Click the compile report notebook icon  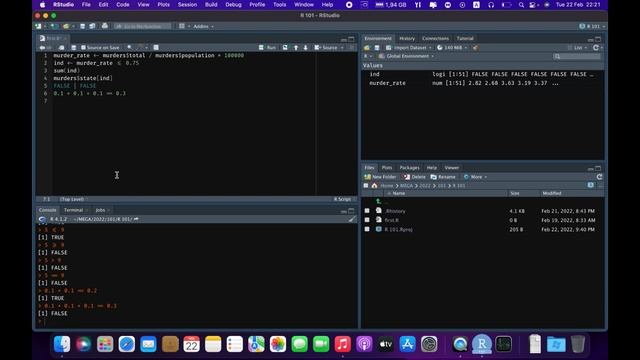[156, 48]
